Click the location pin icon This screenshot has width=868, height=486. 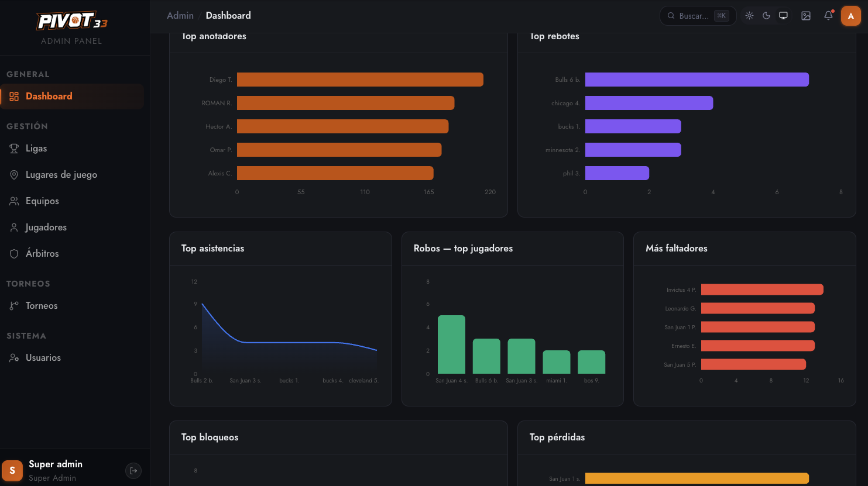[14, 175]
